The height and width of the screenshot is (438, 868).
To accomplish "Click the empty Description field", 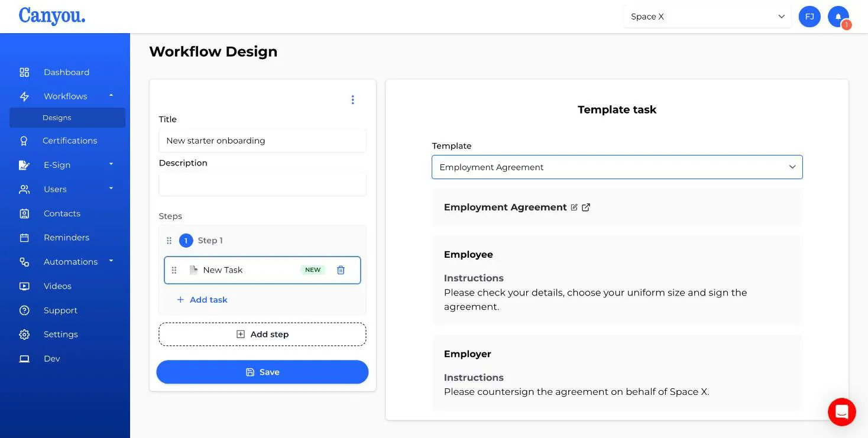I will (x=263, y=184).
